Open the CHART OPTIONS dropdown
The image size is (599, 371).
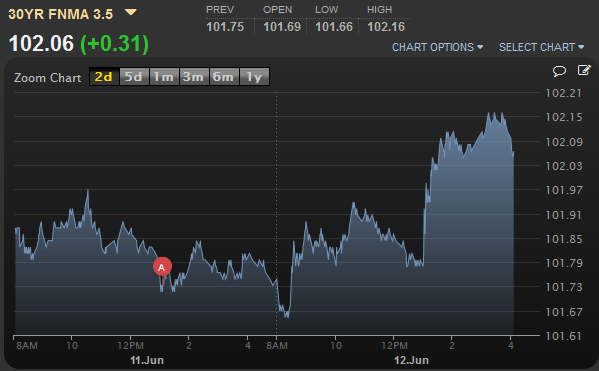coord(437,47)
